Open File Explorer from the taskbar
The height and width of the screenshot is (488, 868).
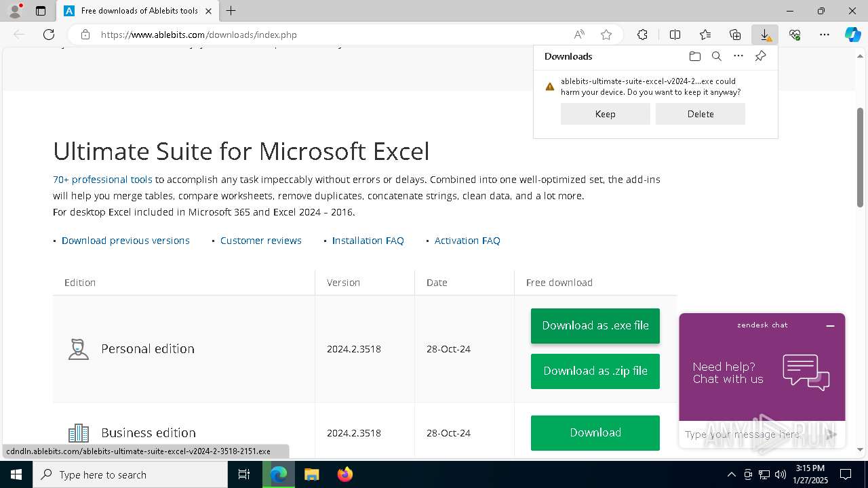(x=311, y=474)
